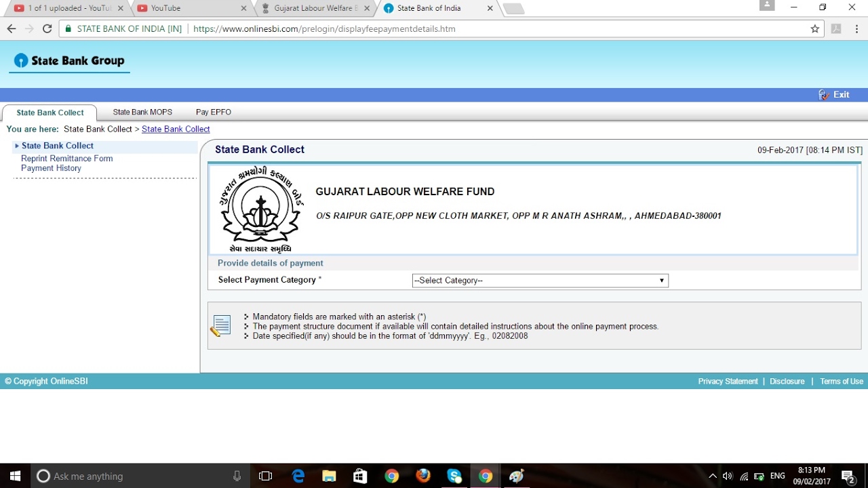
Task: Click the green padlock secure site icon
Action: (x=68, y=28)
